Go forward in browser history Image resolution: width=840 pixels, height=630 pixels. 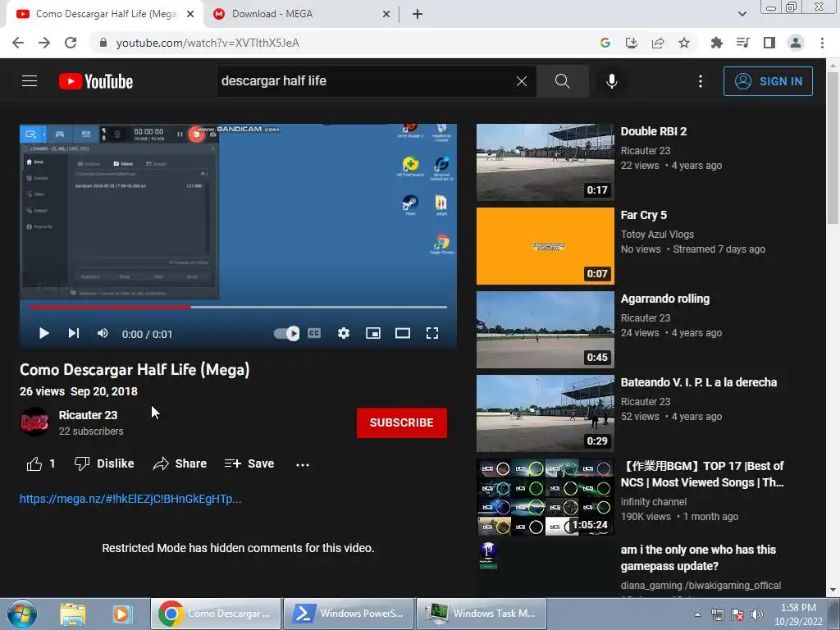click(x=44, y=43)
